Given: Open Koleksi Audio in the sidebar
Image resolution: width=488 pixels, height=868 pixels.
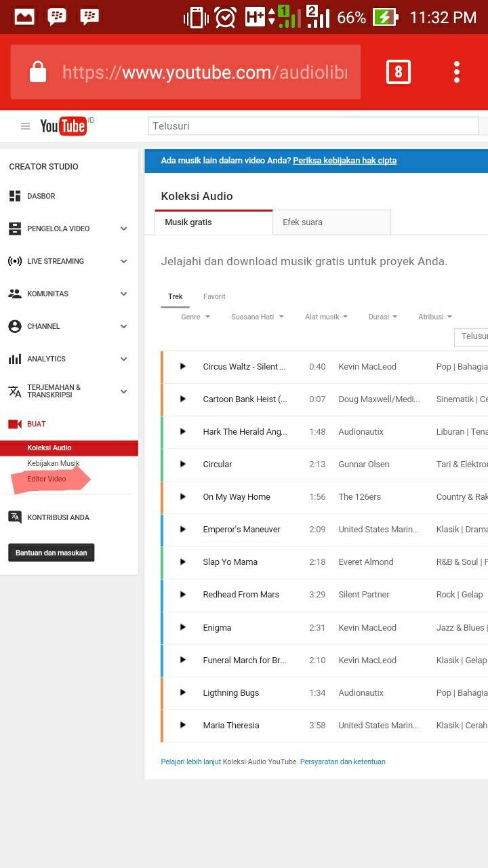Looking at the screenshot, I should [69, 448].
